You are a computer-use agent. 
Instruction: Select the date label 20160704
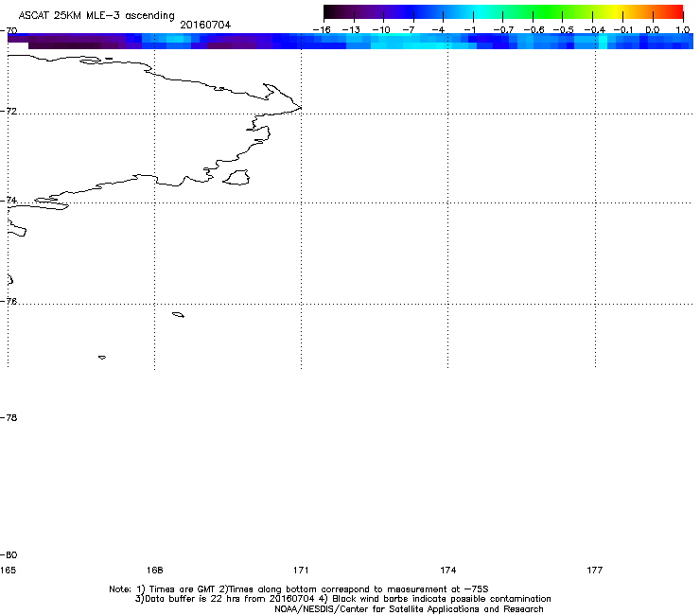coord(205,25)
